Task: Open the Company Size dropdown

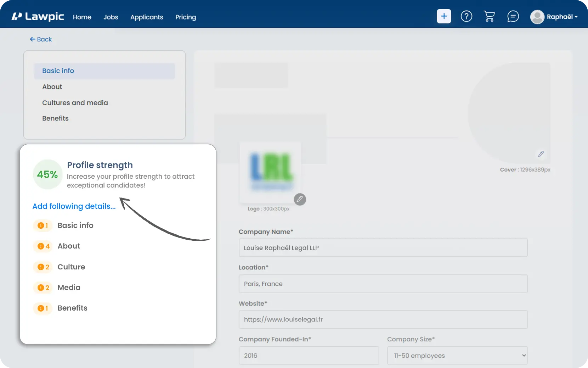Action: click(x=457, y=356)
